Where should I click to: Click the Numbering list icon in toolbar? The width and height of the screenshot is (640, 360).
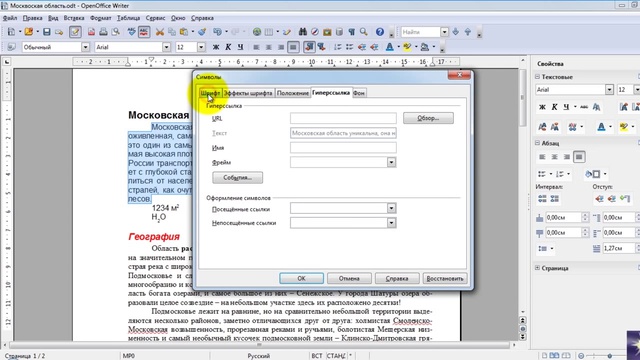338,47
